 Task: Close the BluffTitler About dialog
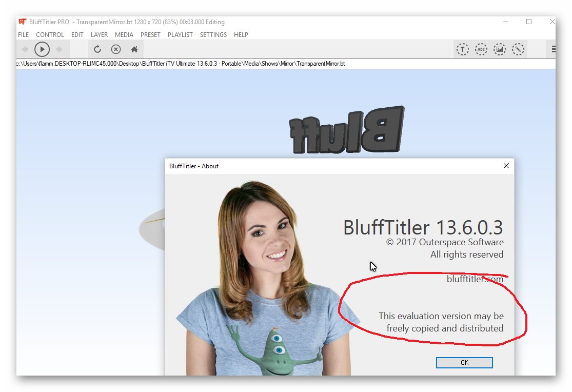point(506,166)
